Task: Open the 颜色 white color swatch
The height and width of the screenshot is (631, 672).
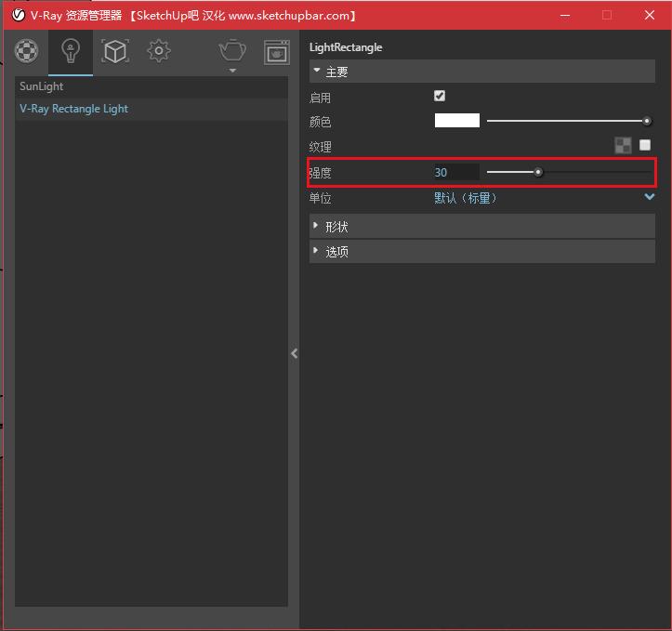Action: click(x=457, y=121)
